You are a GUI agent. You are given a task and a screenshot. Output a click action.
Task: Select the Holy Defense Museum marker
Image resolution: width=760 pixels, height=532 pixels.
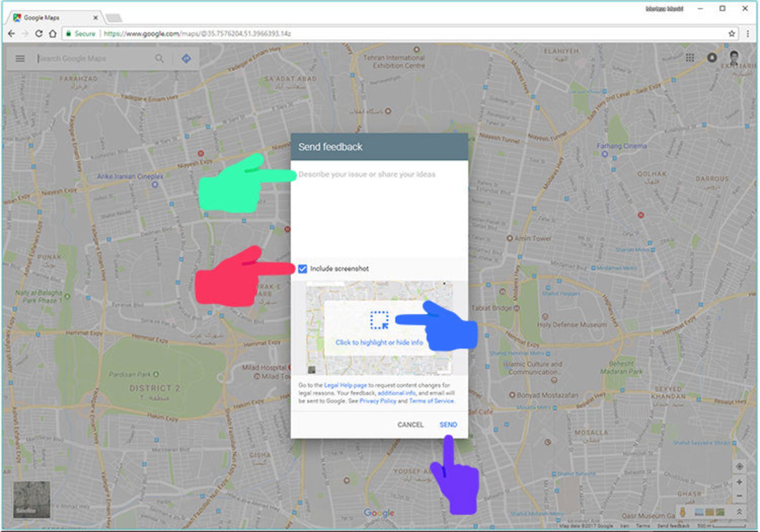click(545, 316)
